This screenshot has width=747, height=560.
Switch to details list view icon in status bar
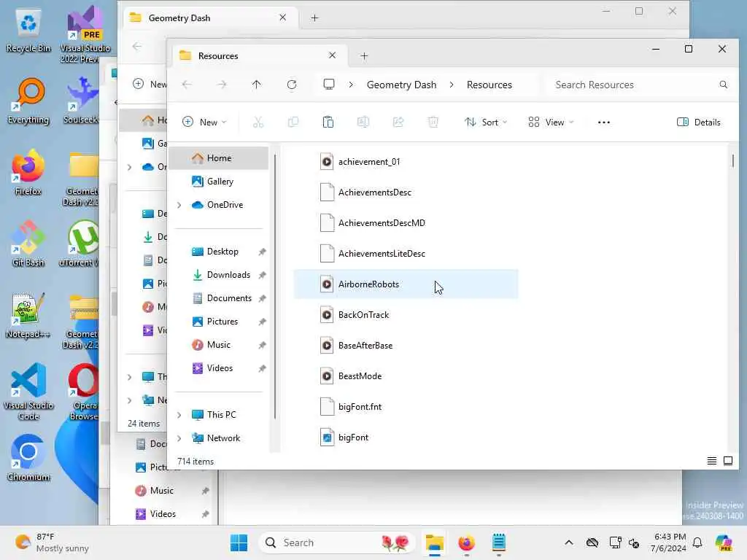(x=712, y=461)
